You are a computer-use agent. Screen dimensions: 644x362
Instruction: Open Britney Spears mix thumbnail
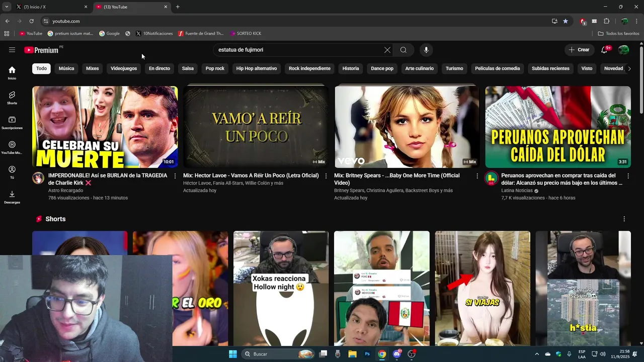click(x=407, y=127)
